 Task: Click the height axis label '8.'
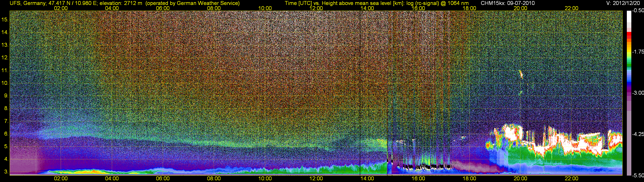pyautogui.click(x=6, y=109)
